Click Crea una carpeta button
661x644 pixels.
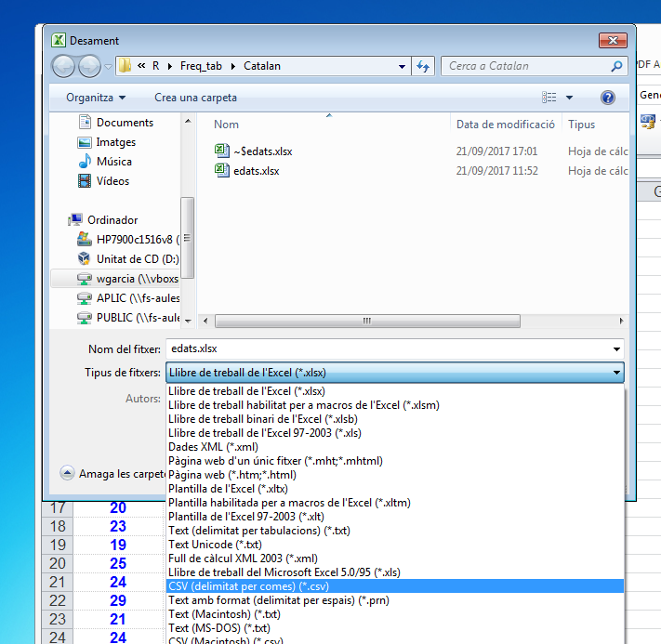pyautogui.click(x=195, y=98)
